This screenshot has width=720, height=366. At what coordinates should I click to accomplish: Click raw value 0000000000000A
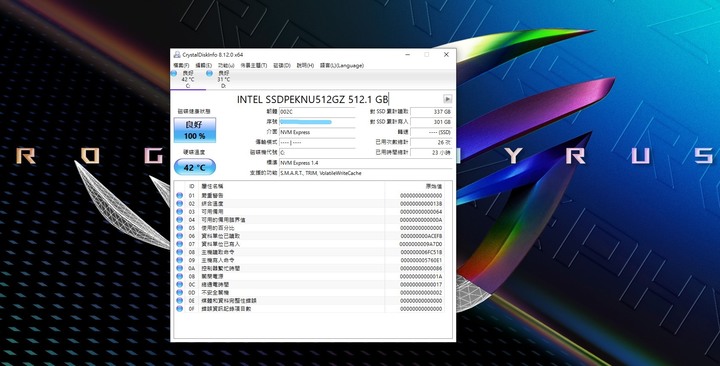pyautogui.click(x=421, y=220)
